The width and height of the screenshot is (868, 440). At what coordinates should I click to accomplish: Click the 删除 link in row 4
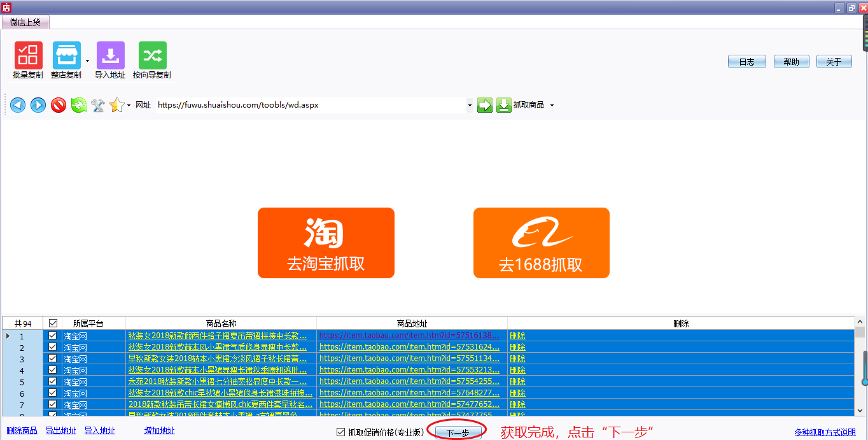517,370
